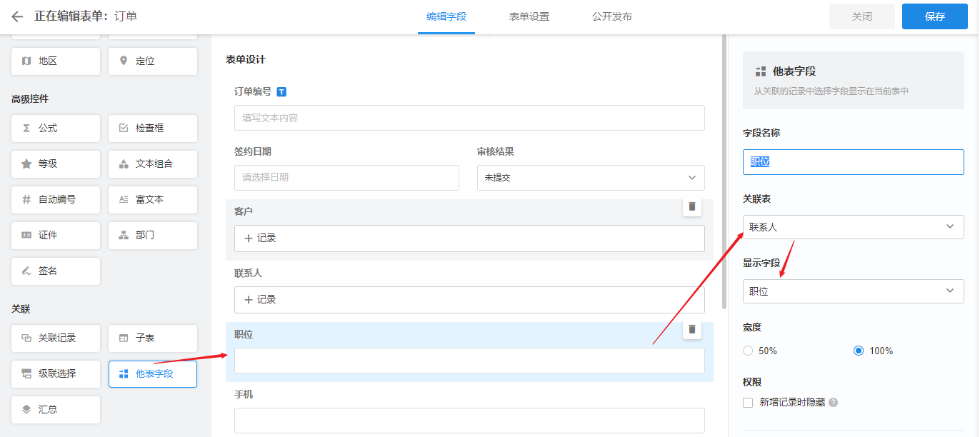Image resolution: width=980 pixels, height=437 pixels.
Task: Click the 高级控件 section label
Action: (x=30, y=99)
